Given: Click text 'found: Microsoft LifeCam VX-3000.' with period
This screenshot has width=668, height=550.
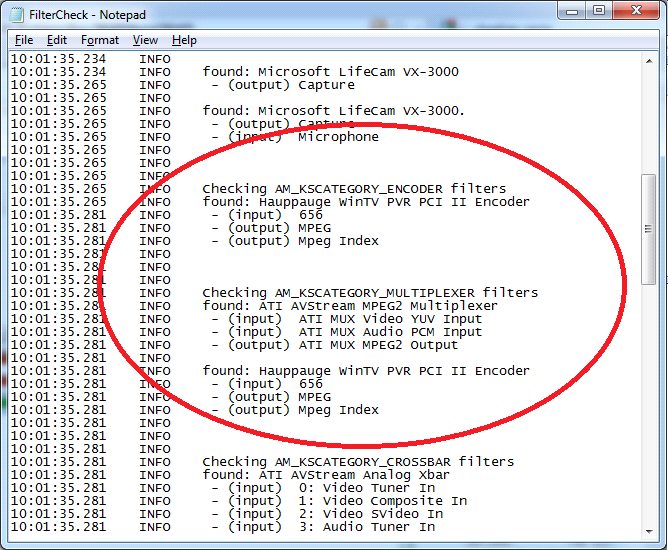Looking at the screenshot, I should tap(333, 111).
